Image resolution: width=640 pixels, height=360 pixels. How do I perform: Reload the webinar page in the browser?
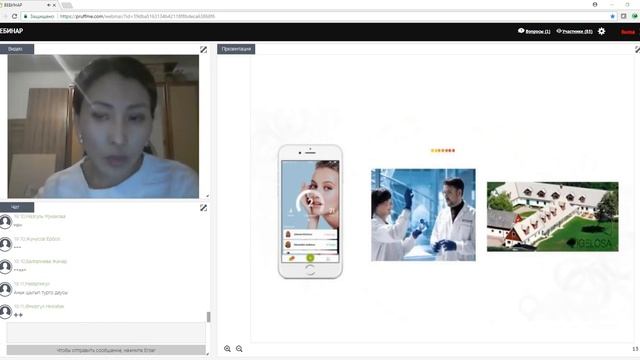tap(14, 16)
